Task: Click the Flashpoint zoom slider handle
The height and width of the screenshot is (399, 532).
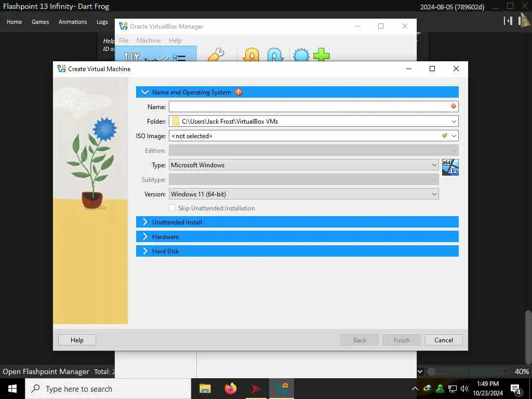Action: [431, 371]
